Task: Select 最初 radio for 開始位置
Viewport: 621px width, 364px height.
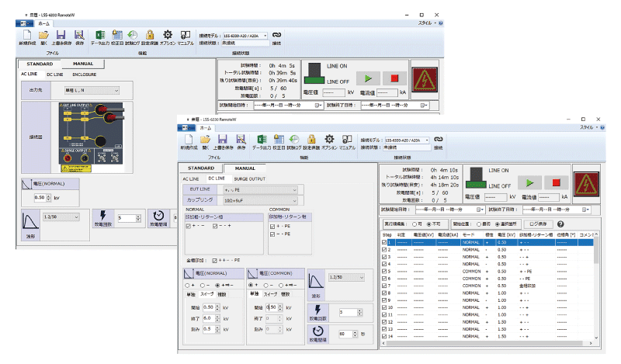Action: (x=478, y=224)
